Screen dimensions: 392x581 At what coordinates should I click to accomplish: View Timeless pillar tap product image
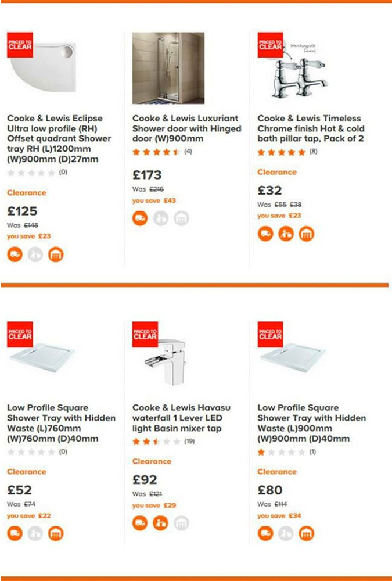[293, 68]
